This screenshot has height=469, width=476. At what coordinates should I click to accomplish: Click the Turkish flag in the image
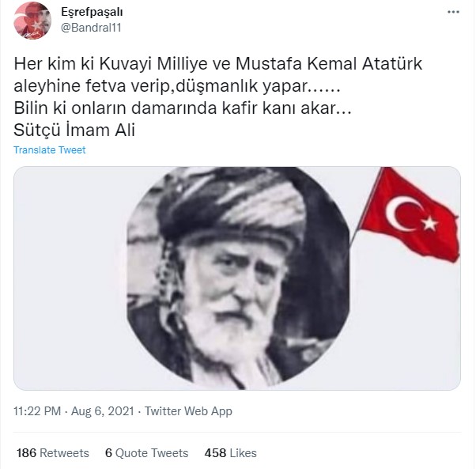[x=408, y=214]
